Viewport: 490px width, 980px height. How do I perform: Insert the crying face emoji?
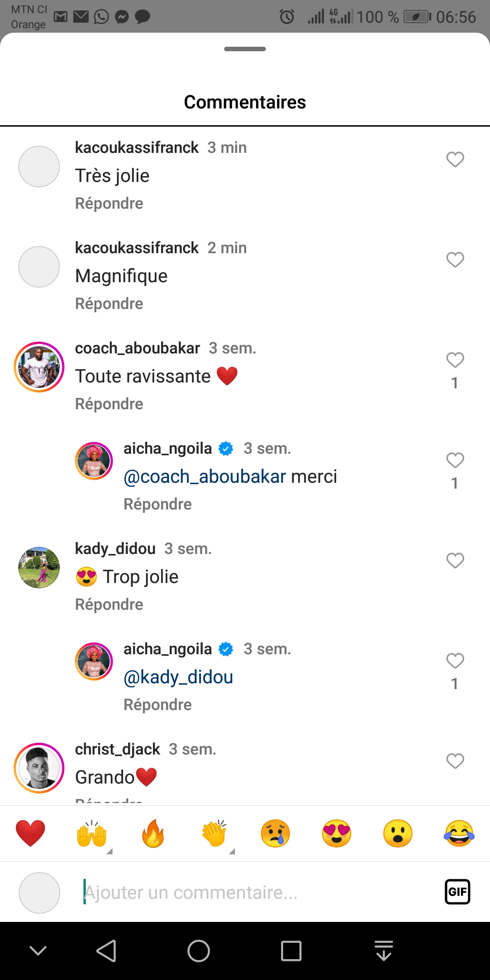click(275, 833)
